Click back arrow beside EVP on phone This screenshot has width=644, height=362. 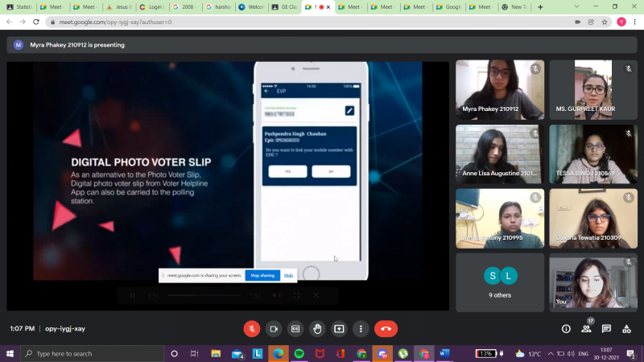pos(267,91)
